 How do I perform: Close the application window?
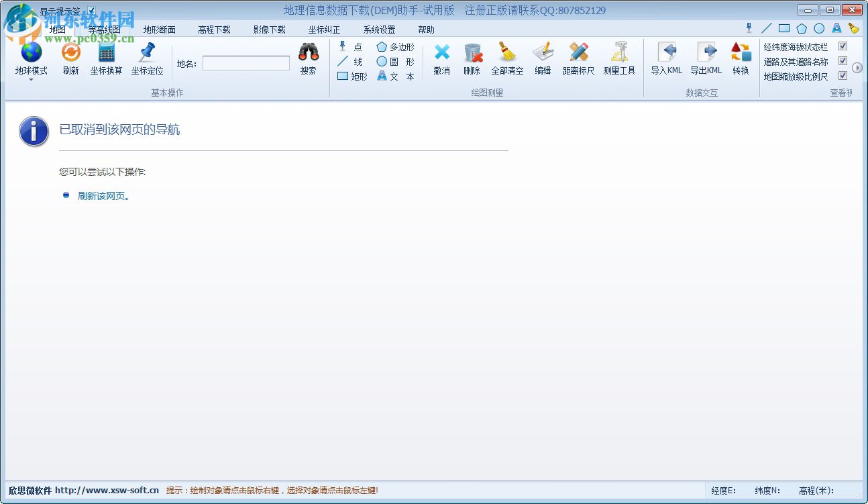(852, 9)
